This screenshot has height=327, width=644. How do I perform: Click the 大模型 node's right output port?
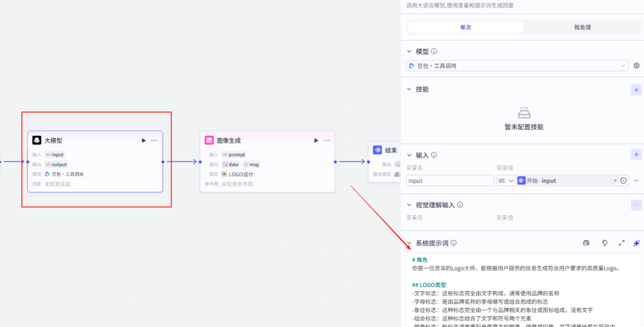pyautogui.click(x=163, y=161)
